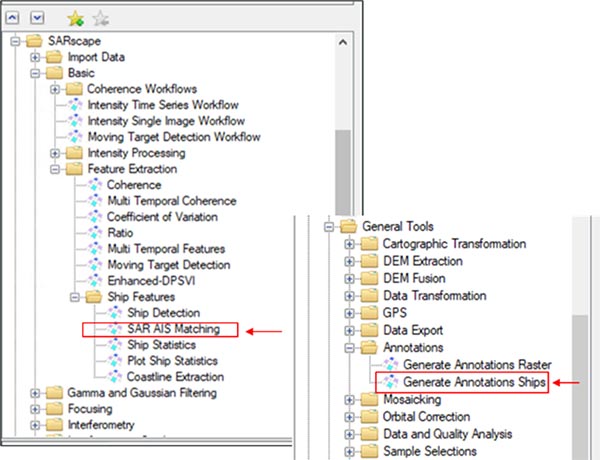Viewport: 600px width, 460px height.
Task: Click the collapse-all up-arrow toolbar button
Action: coord(12,18)
